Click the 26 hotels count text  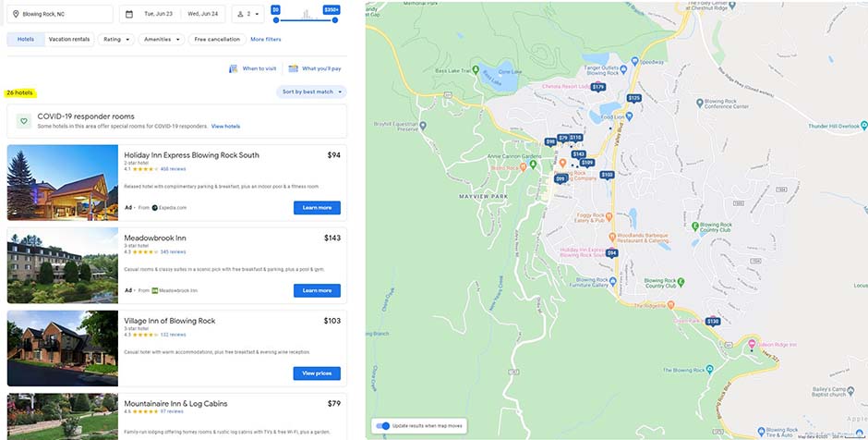click(x=20, y=92)
